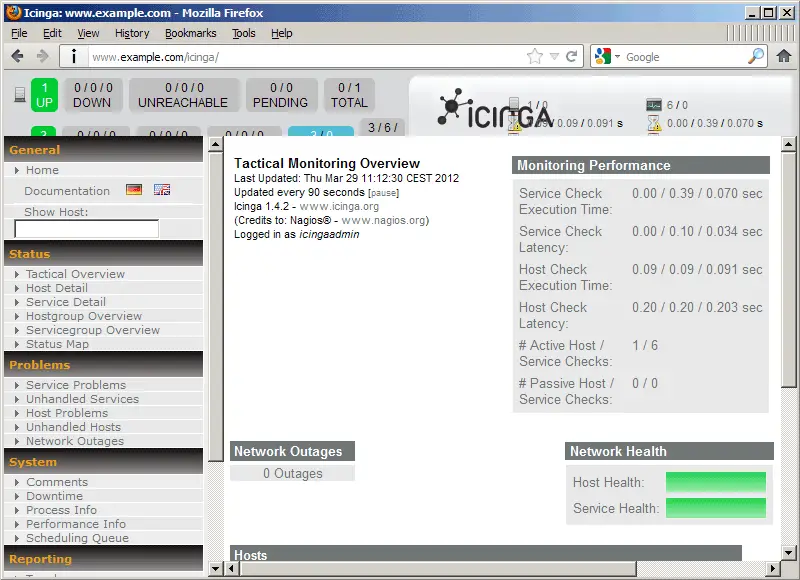Image resolution: width=800 pixels, height=580 pixels.
Task: Click the Firefox home button
Action: (784, 57)
